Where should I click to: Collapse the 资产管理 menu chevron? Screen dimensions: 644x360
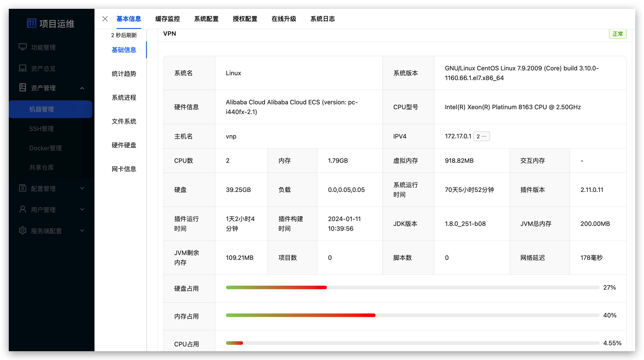click(x=82, y=88)
